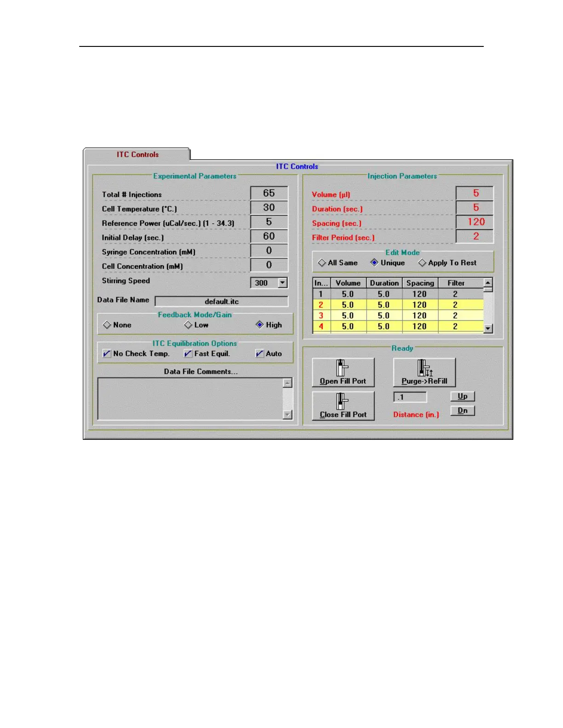563x728 pixels.
Task: Click the injection table scroll-down arrow
Action: click(488, 329)
